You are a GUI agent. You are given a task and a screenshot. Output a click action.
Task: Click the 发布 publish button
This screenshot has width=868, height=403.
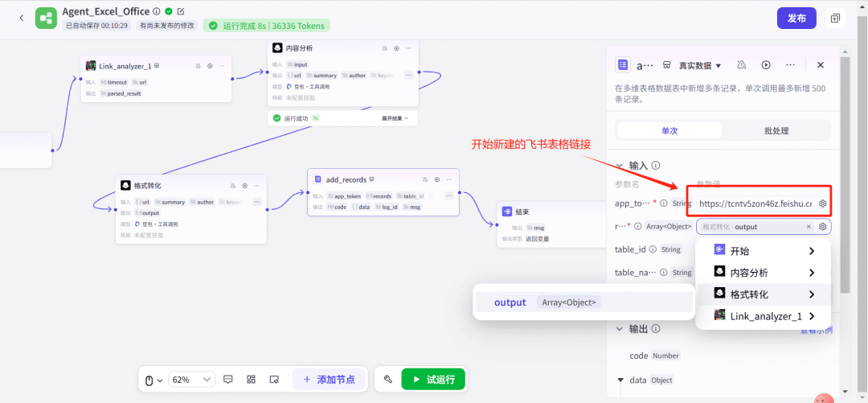click(796, 18)
